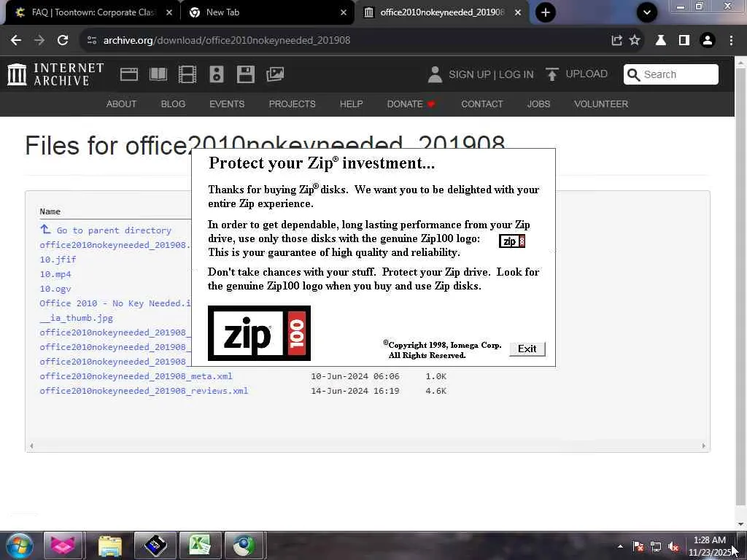This screenshot has height=560, width=747.
Task: Click the site information icon in address bar
Action: tap(92, 40)
